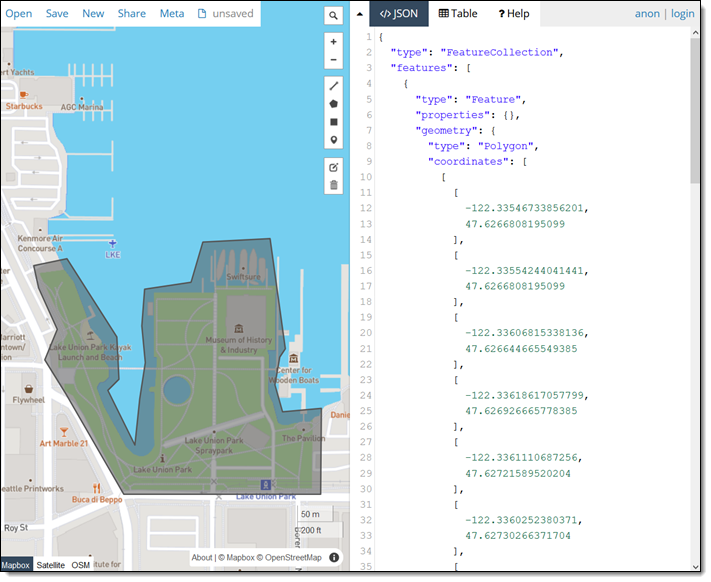Switch base layer to Satellite

click(50, 566)
